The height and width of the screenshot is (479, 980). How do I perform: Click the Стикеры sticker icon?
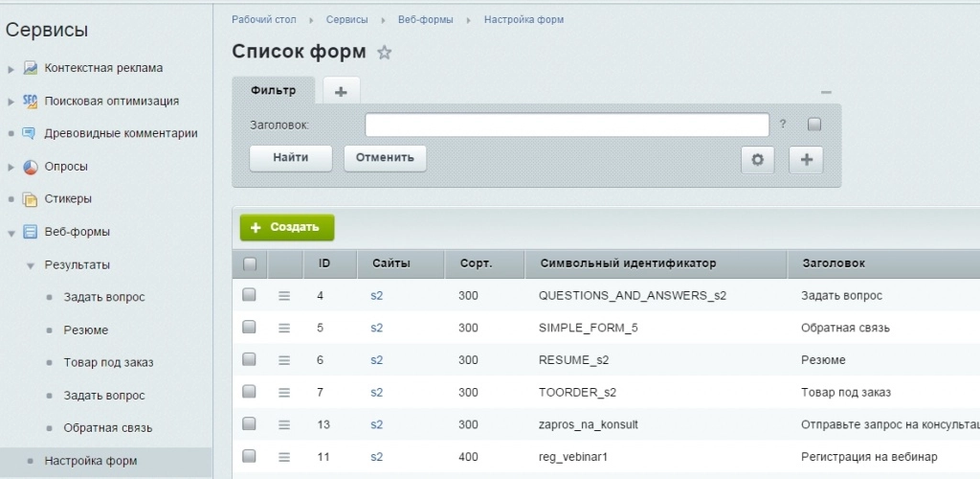[x=30, y=199]
